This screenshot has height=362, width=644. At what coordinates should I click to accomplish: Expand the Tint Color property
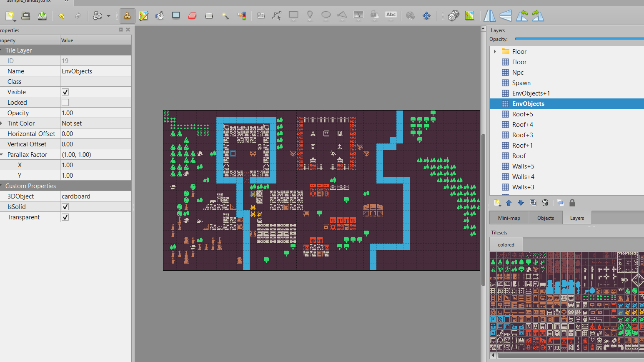[2, 123]
